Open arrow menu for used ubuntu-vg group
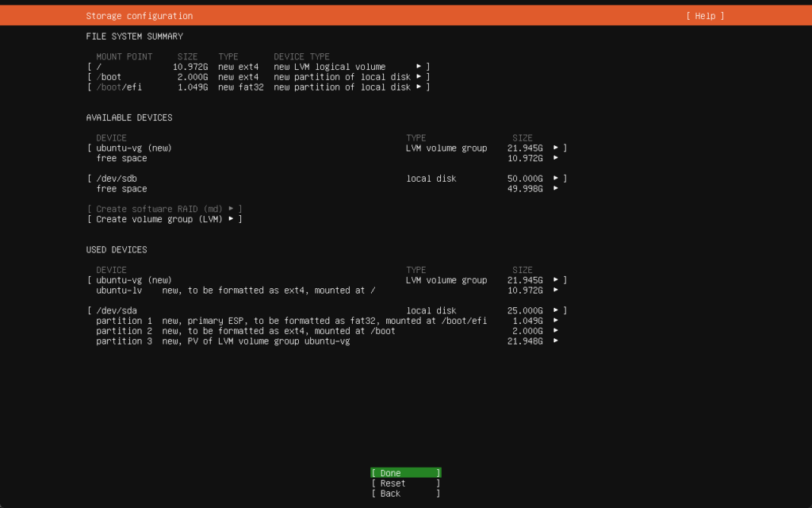 [x=556, y=280]
